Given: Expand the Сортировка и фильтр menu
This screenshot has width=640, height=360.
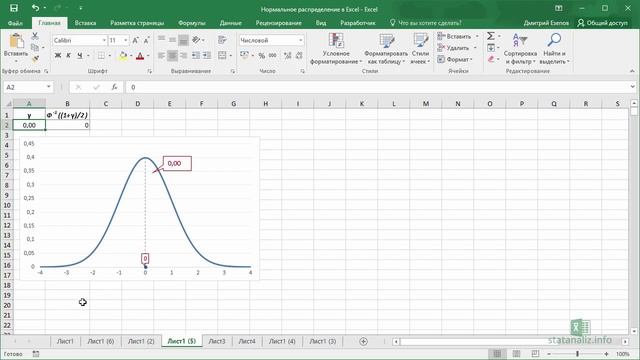Looking at the screenshot, I should 520,49.
